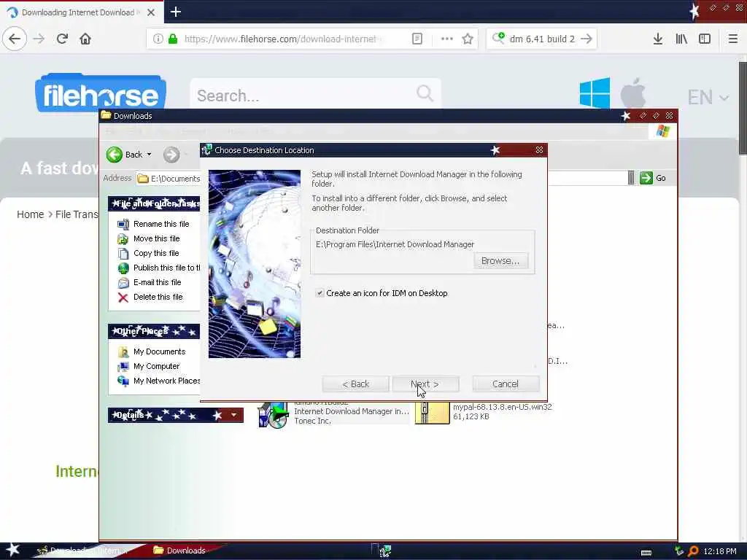Go back in the Firefox browser
The height and width of the screenshot is (560, 747).
tap(15, 39)
